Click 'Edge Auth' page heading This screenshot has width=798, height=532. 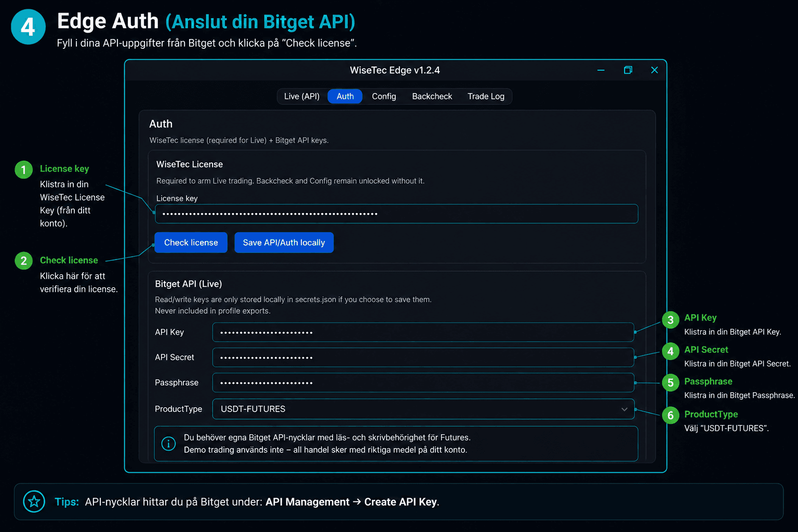(x=108, y=21)
